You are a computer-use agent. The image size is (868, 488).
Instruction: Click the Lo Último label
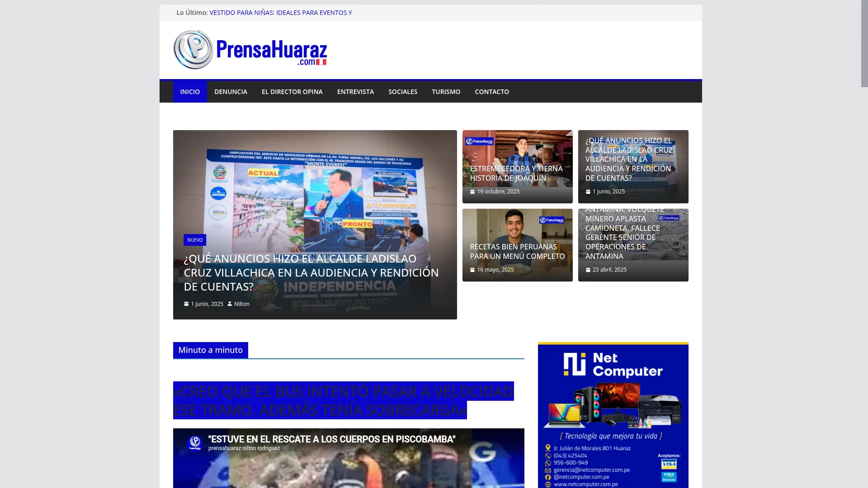point(192,13)
